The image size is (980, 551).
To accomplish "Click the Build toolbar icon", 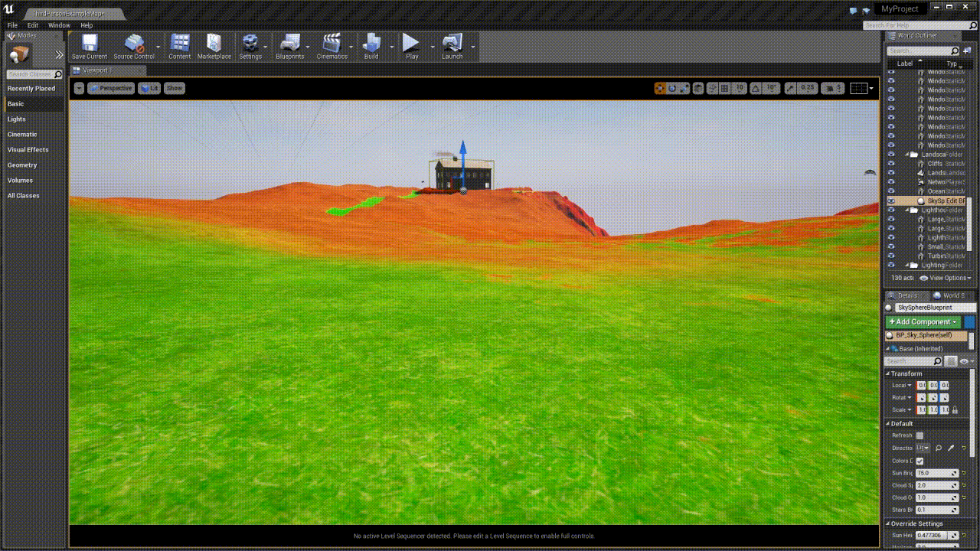I will point(371,46).
